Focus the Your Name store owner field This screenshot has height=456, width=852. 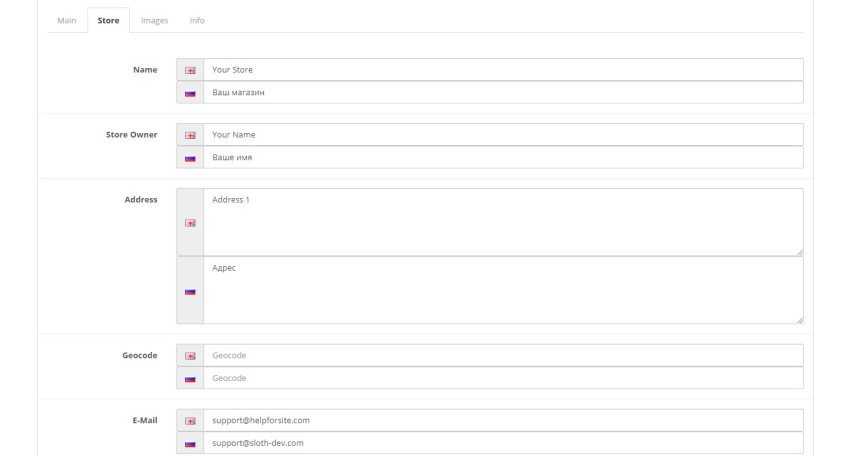[503, 135]
